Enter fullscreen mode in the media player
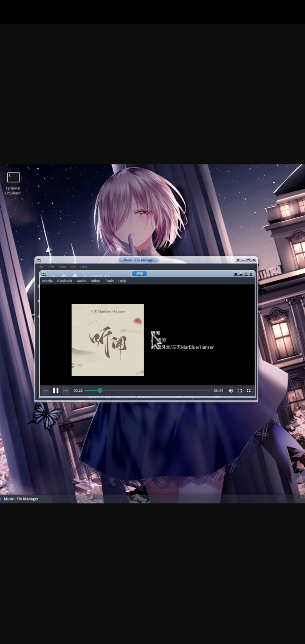The image size is (305, 644). click(240, 390)
